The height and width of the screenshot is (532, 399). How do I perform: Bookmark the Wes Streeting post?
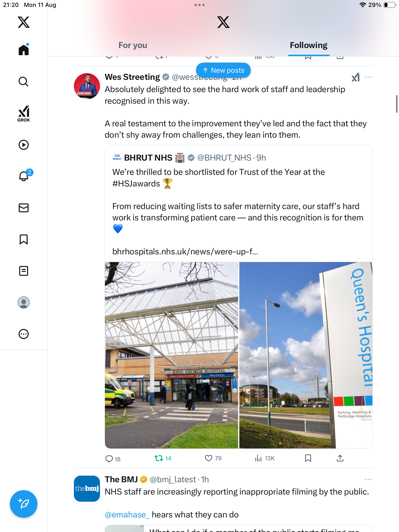tap(308, 458)
